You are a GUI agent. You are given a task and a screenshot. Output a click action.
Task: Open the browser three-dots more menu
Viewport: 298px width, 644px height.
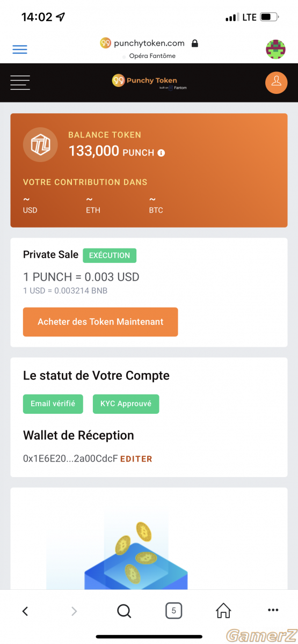pos(273,610)
